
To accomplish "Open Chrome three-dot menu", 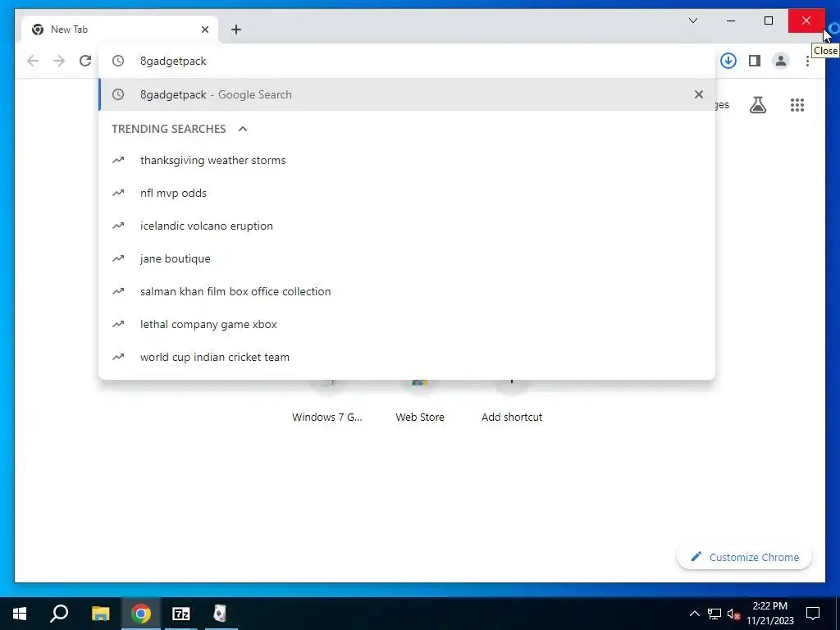I will tap(807, 61).
